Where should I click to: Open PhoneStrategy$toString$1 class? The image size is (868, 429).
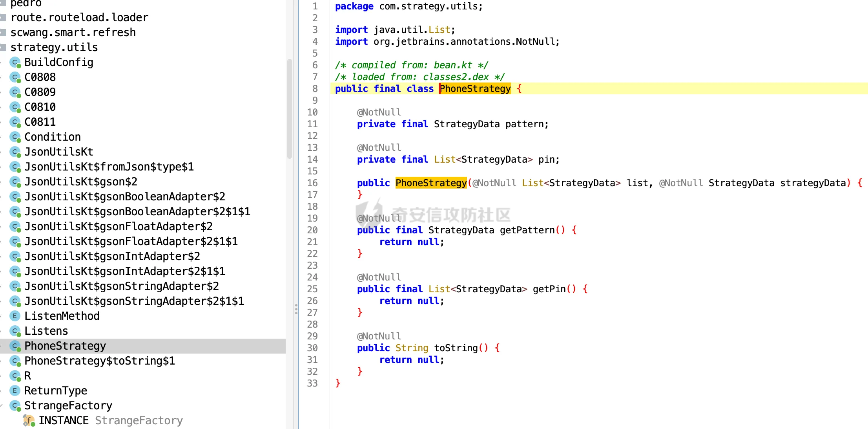(x=100, y=361)
